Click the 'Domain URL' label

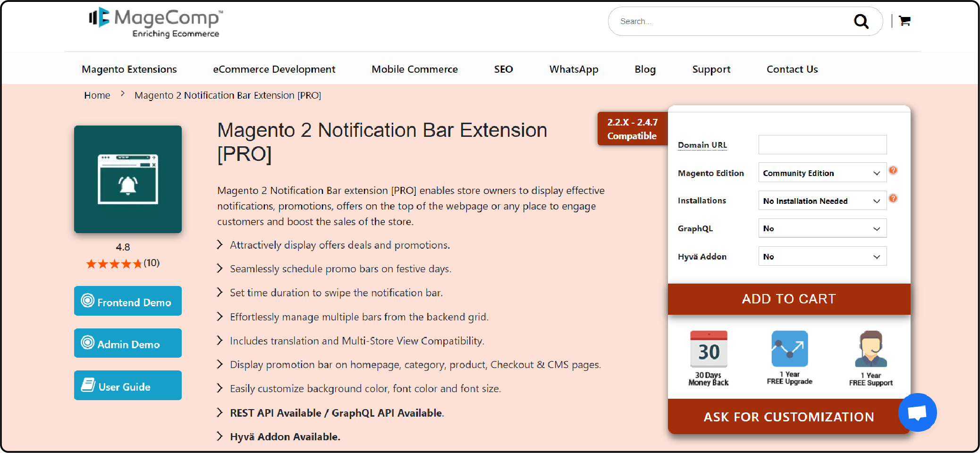coord(702,145)
